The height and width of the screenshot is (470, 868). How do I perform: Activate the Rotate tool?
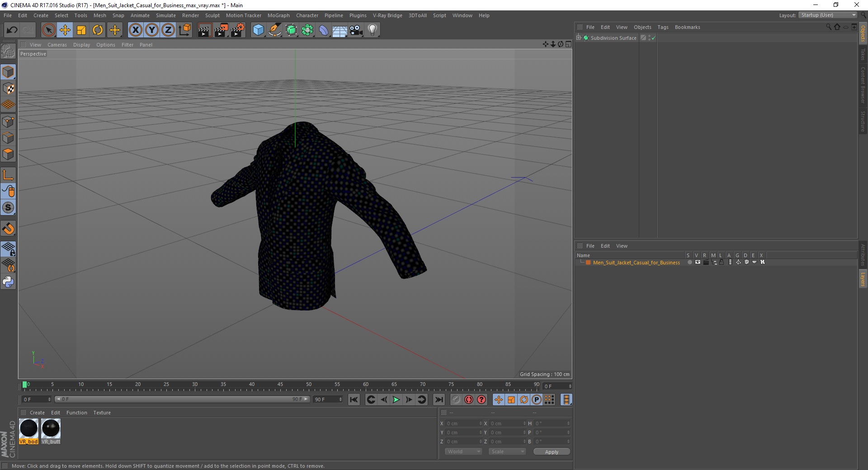(98, 30)
